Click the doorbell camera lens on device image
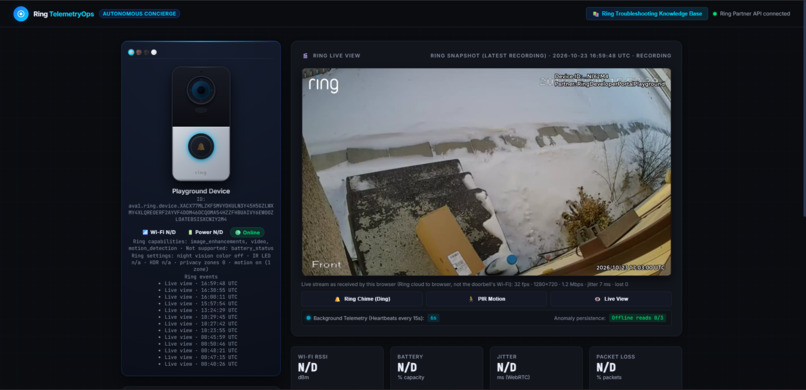This screenshot has width=806, height=390. point(200,90)
